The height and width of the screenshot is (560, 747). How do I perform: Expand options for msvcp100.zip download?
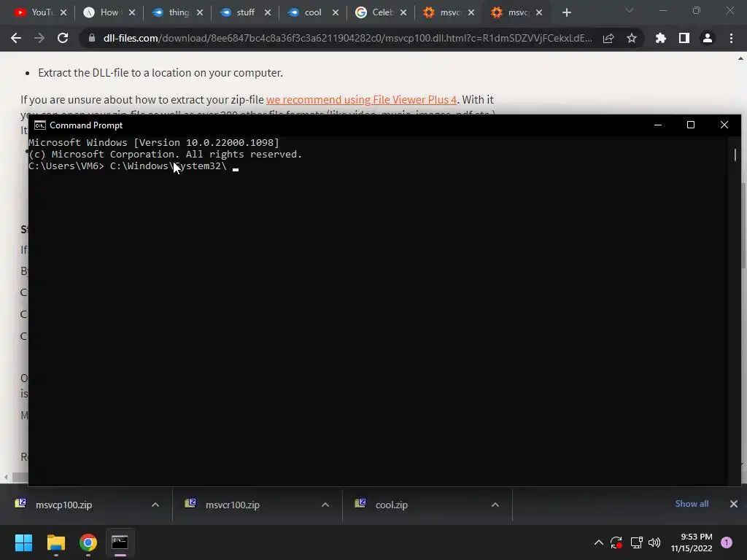pos(155,505)
